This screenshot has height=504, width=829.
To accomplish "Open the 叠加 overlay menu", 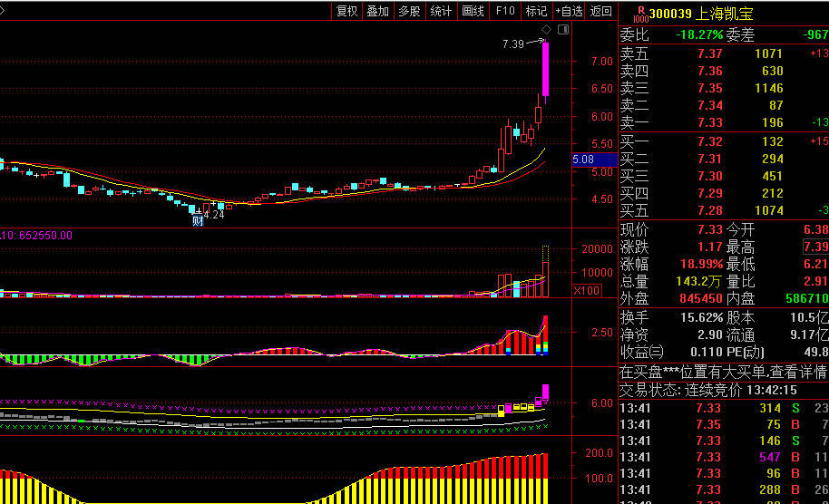I will [377, 11].
